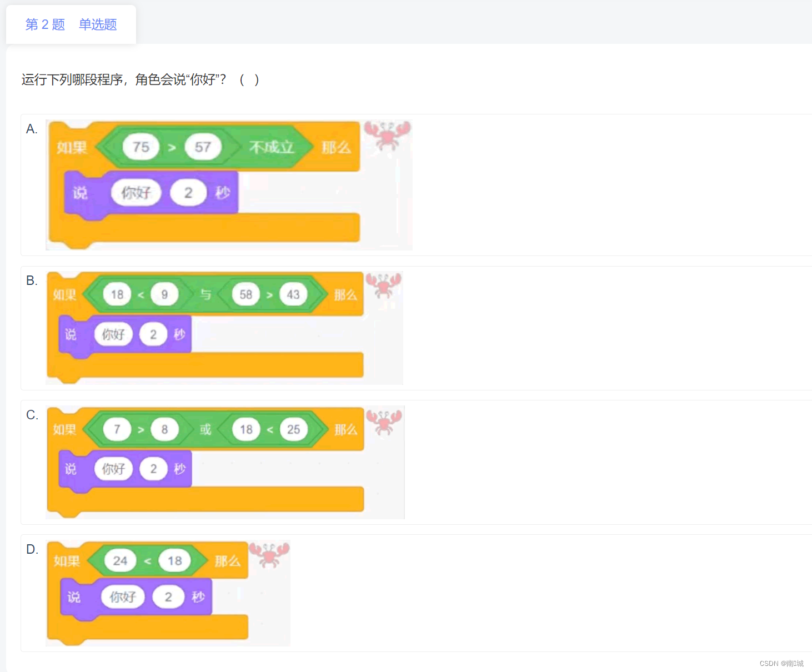812x672 pixels.
Task: Click the value 8 in option C
Action: [164, 429]
